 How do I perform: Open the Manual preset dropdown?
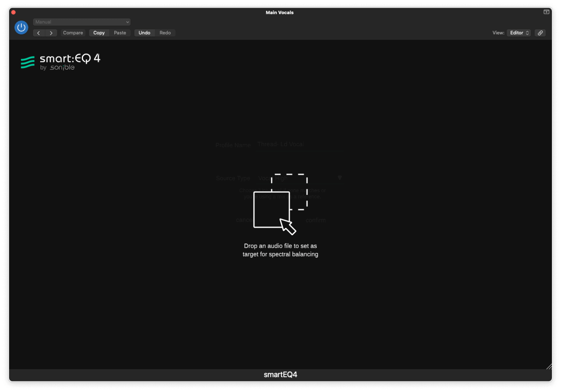(81, 22)
